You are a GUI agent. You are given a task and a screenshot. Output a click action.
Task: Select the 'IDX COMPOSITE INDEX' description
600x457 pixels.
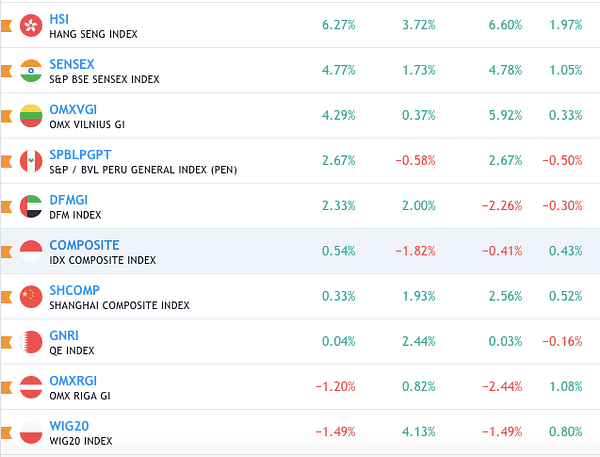tap(103, 260)
